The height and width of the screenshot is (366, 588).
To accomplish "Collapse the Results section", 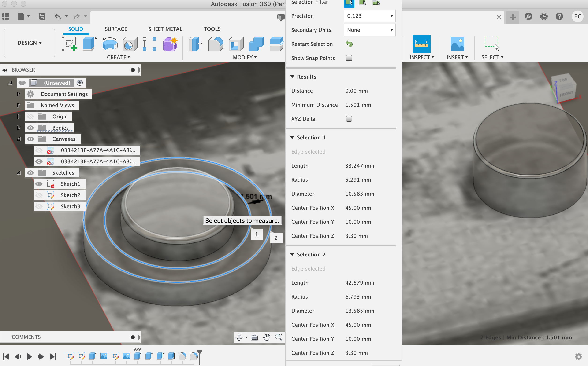I will (x=292, y=77).
